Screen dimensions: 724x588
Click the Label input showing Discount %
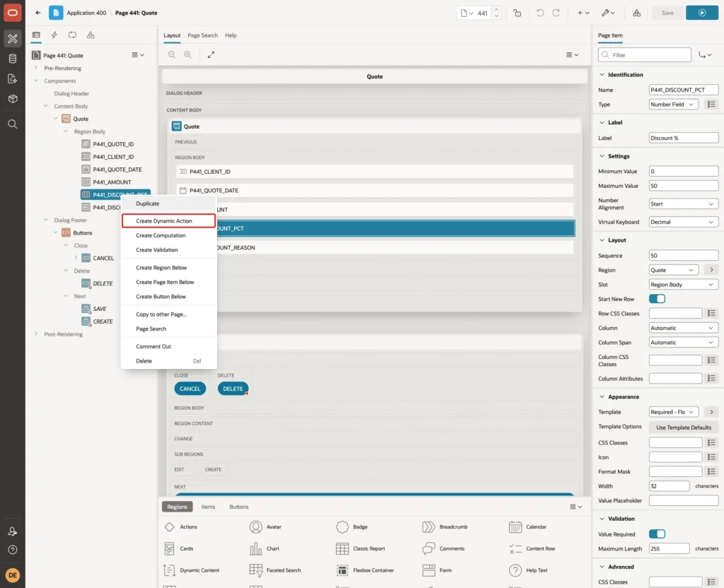(684, 138)
